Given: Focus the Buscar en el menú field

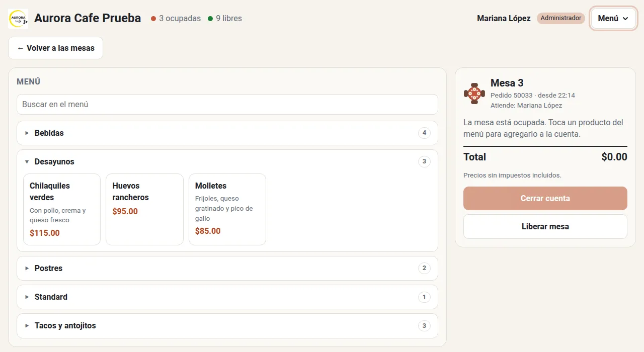Looking at the screenshot, I should 227,105.
